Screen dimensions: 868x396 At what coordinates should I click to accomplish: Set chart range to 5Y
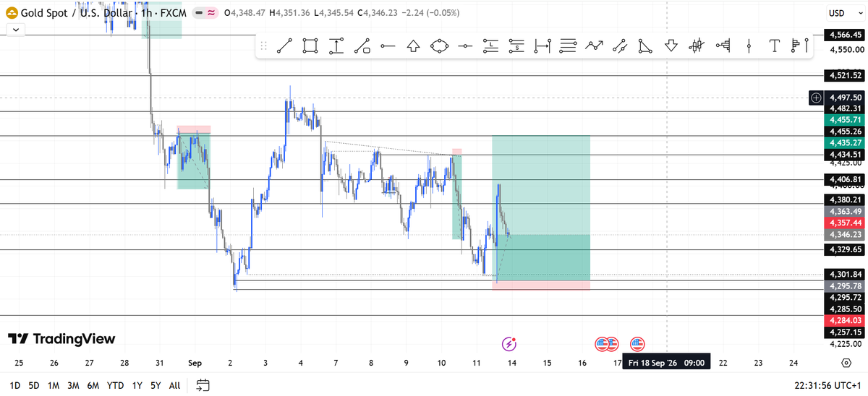(x=156, y=385)
